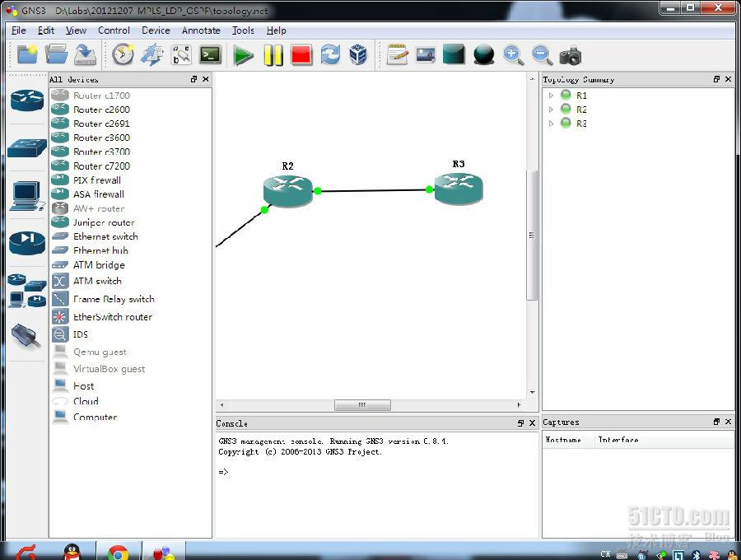Open the Edit menu
The height and width of the screenshot is (560, 741).
pos(46,30)
